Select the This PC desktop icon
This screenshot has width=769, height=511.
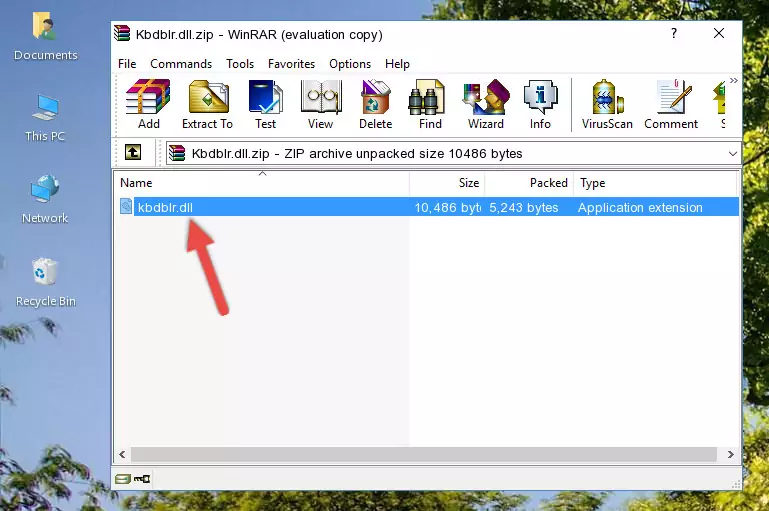click(x=45, y=118)
